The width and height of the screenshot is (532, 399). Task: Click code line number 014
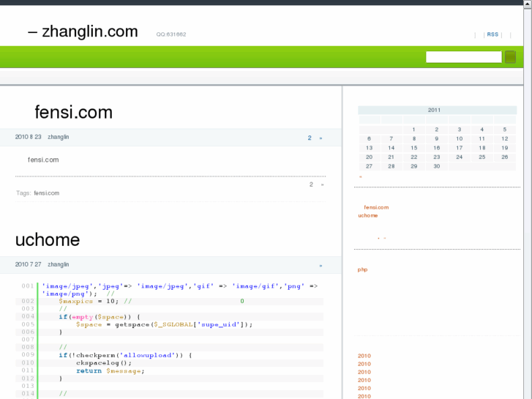pyautogui.click(x=28, y=394)
